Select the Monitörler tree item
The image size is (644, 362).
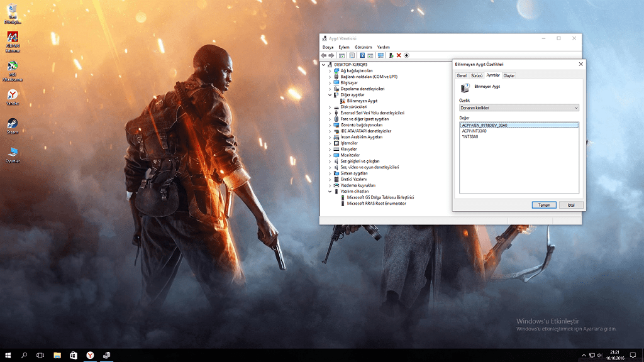[x=350, y=155]
